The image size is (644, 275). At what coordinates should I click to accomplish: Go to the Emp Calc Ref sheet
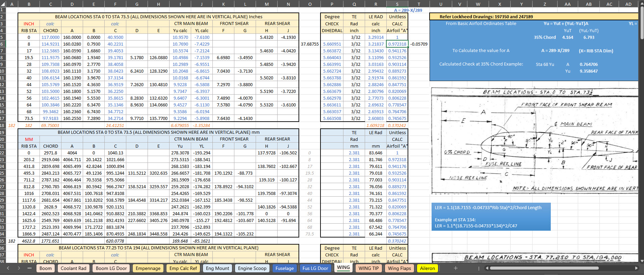(183, 268)
